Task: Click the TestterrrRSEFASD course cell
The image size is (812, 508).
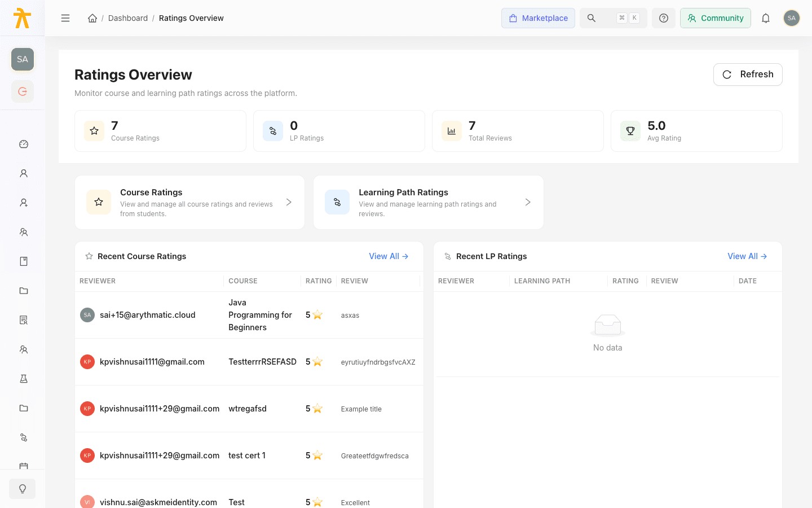Action: (262, 362)
